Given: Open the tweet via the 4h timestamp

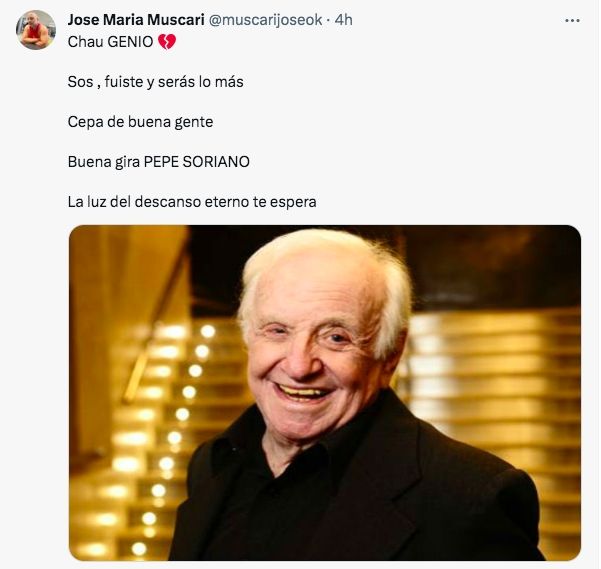Looking at the screenshot, I should tap(343, 20).
